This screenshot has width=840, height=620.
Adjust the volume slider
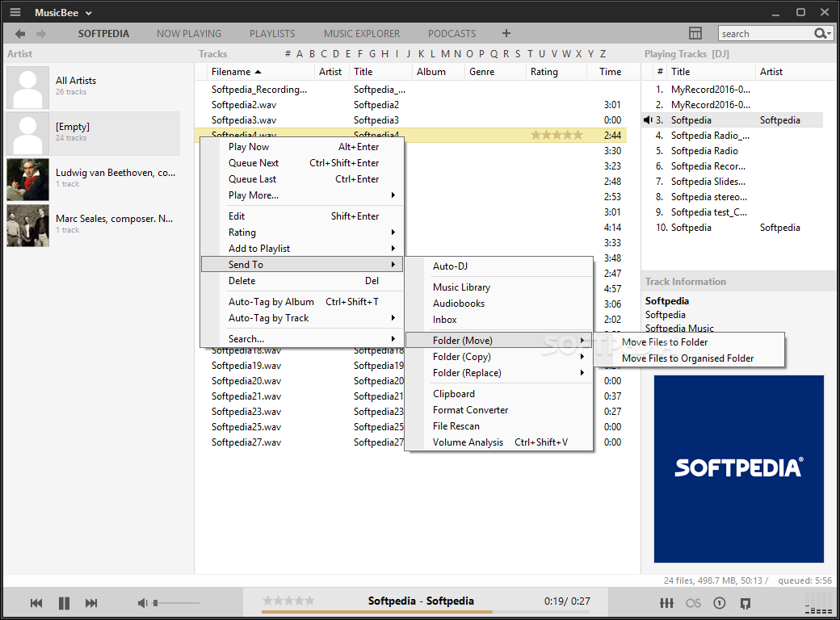[176, 603]
